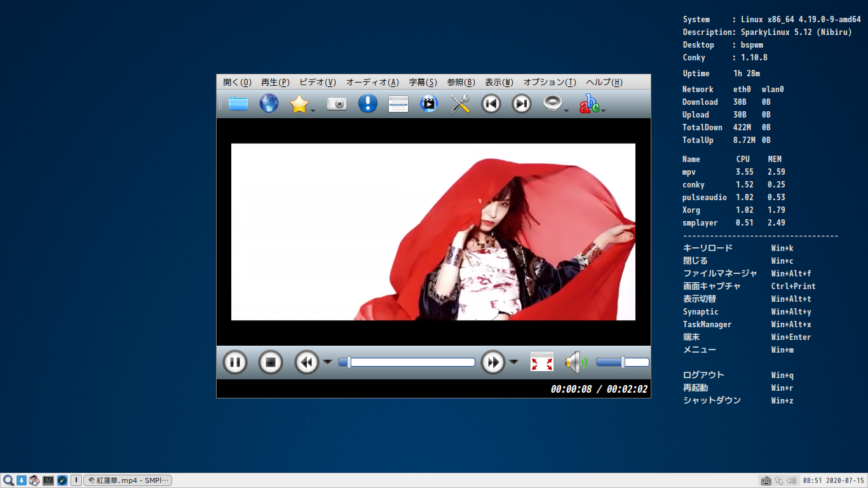Take a screenshot with camera icon

pyautogui.click(x=337, y=104)
